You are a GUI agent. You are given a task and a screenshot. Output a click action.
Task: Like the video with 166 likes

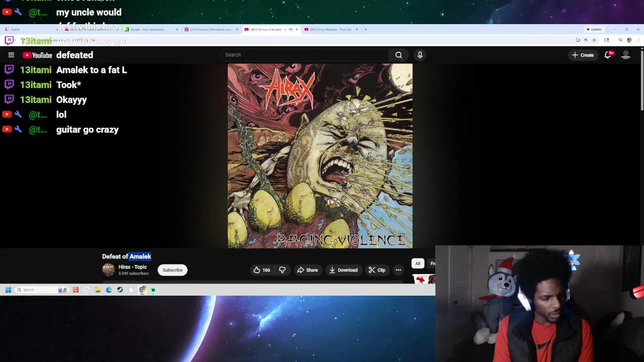click(262, 270)
